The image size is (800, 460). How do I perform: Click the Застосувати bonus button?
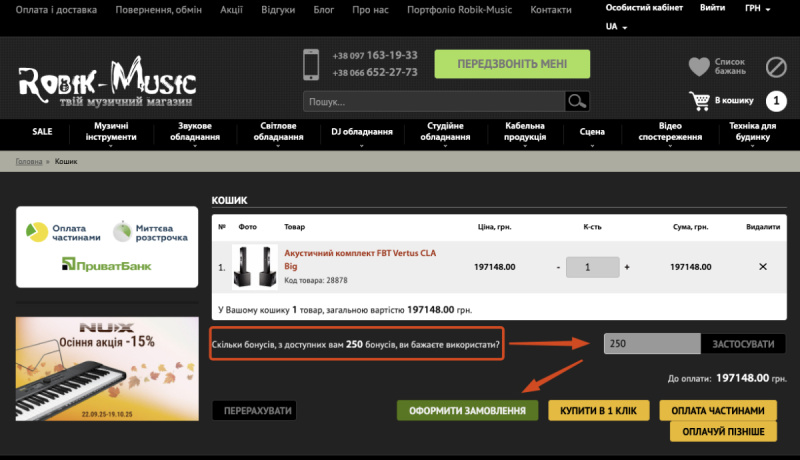click(x=742, y=344)
